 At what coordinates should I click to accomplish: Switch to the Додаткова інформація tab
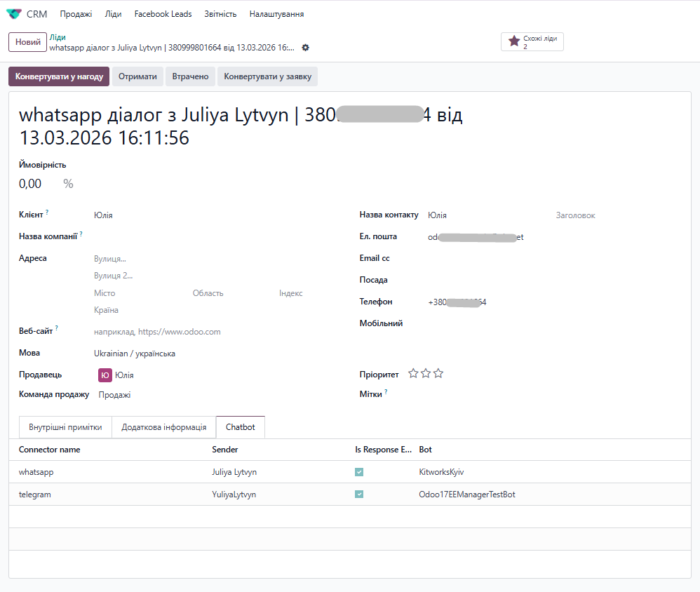tap(163, 427)
